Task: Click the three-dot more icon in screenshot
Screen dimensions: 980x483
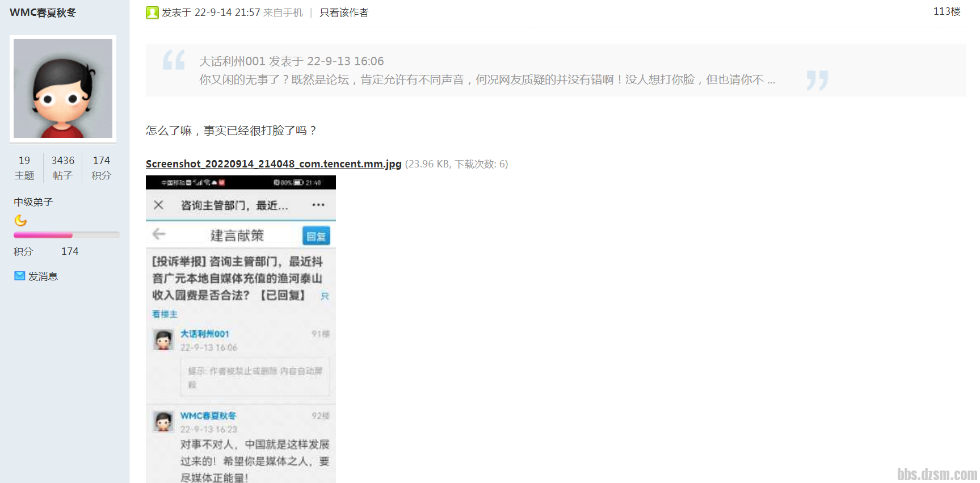Action: [x=318, y=205]
